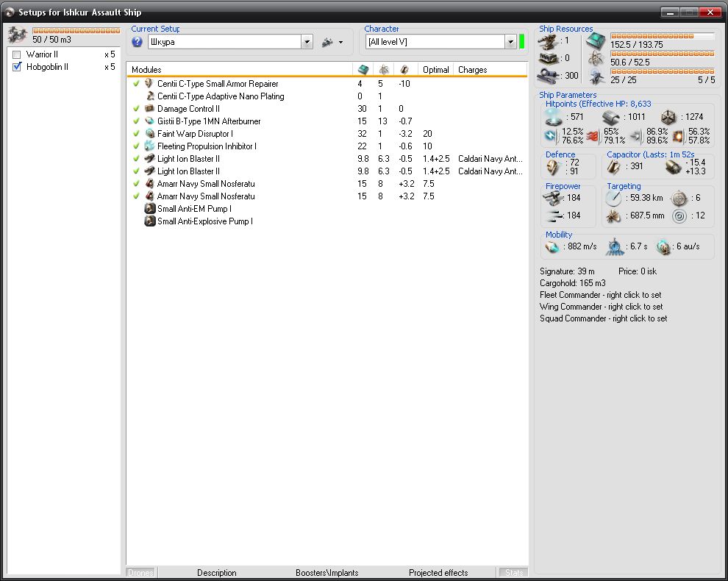Switch to the Stats tab
The width and height of the screenshot is (728, 581).
(x=514, y=573)
